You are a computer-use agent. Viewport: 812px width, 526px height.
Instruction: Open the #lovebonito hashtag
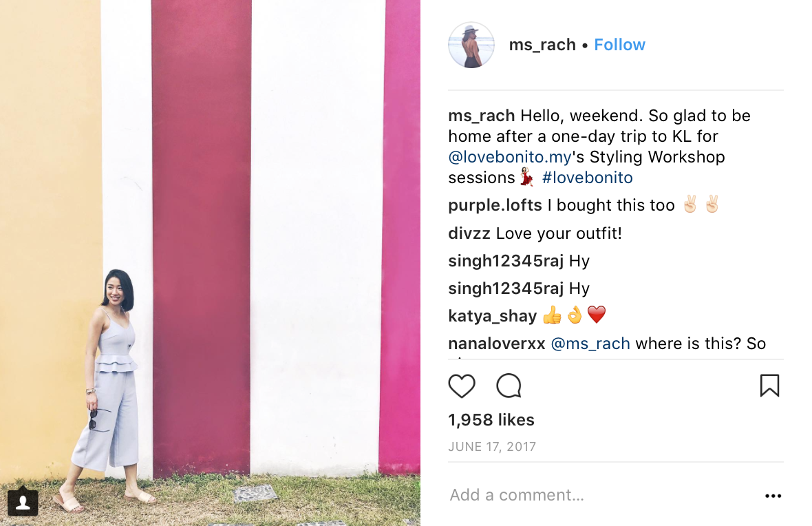[587, 177]
